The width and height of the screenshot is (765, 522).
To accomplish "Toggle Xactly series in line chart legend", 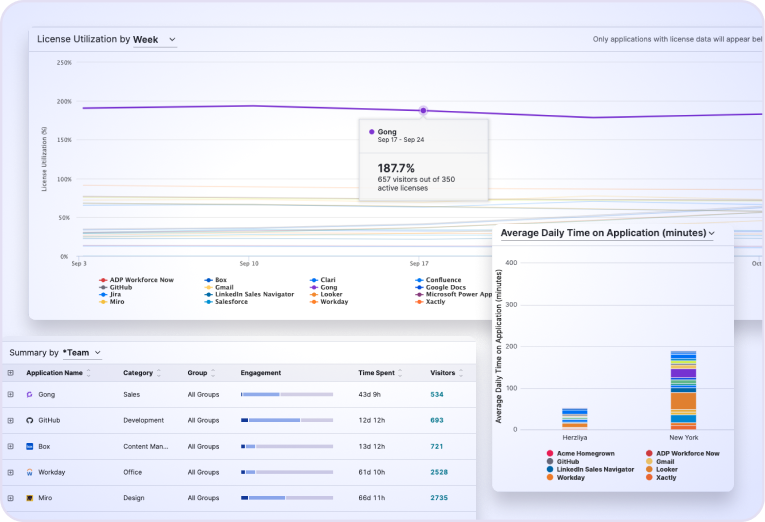I will [430, 301].
